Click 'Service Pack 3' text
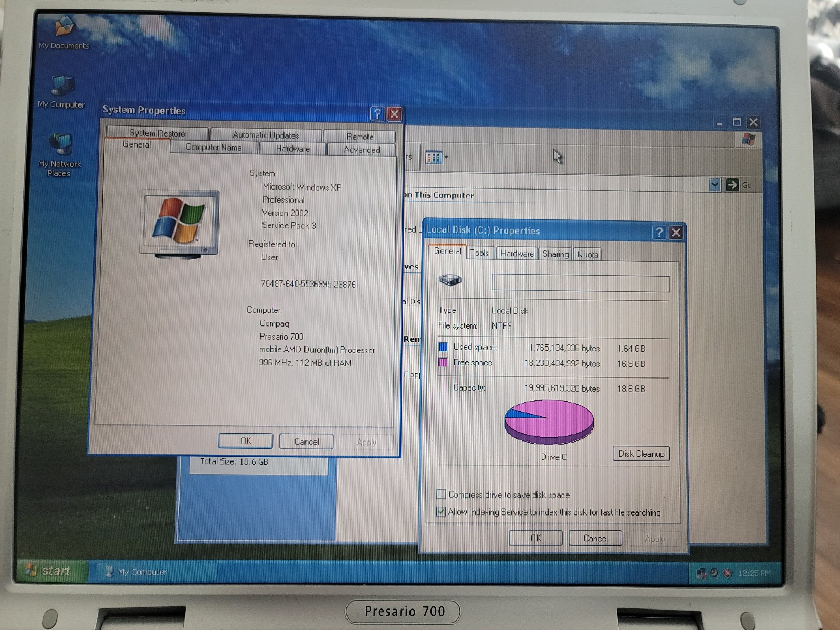Viewport: 840px width, 630px height. click(x=289, y=225)
